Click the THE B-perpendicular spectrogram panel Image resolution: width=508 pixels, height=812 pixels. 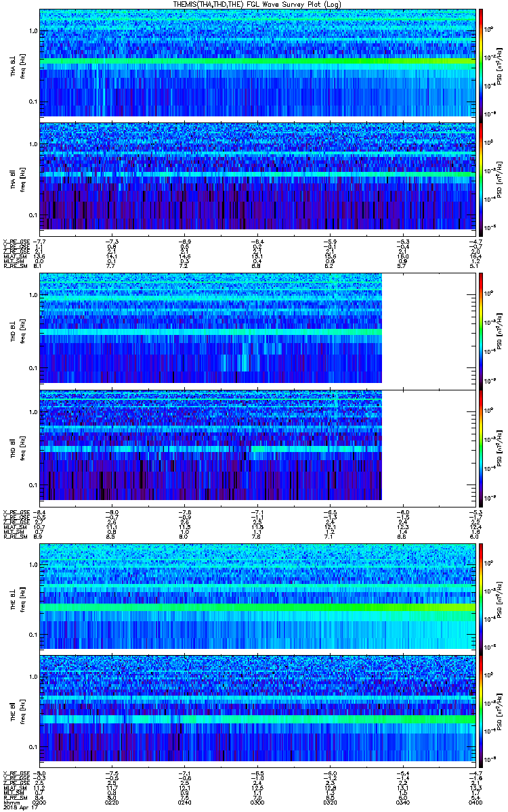[257, 596]
